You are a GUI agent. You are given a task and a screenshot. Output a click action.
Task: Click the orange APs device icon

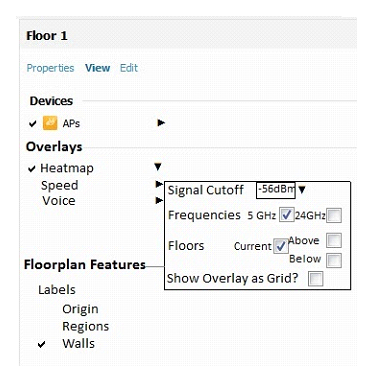(x=50, y=123)
